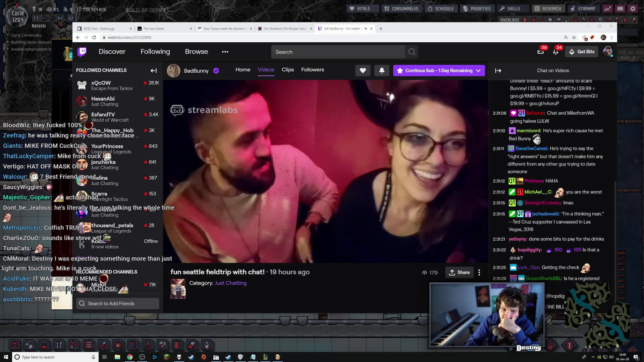Viewport: 644px width, 362px height.
Task: Open Chrome from the Windows taskbar
Action: pyautogui.click(x=129, y=357)
